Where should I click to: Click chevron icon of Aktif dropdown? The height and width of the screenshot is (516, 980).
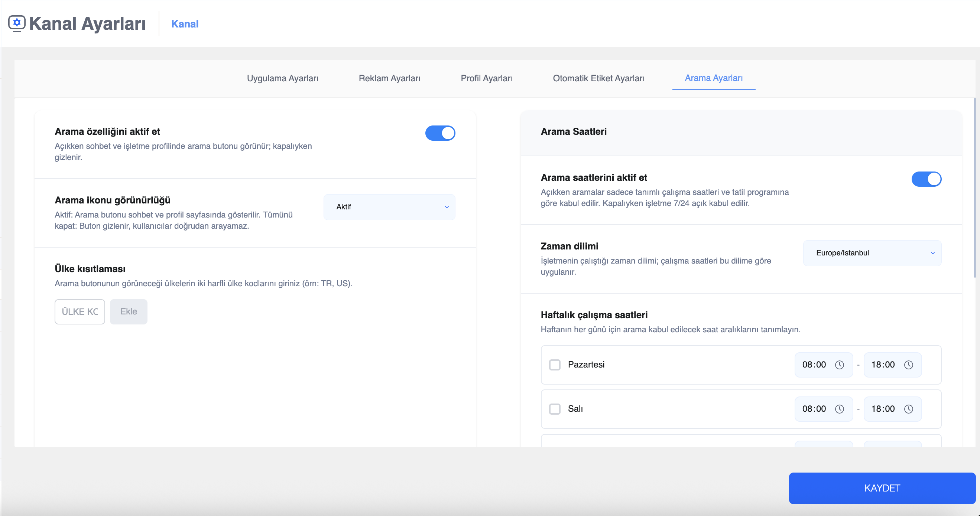pyautogui.click(x=447, y=207)
